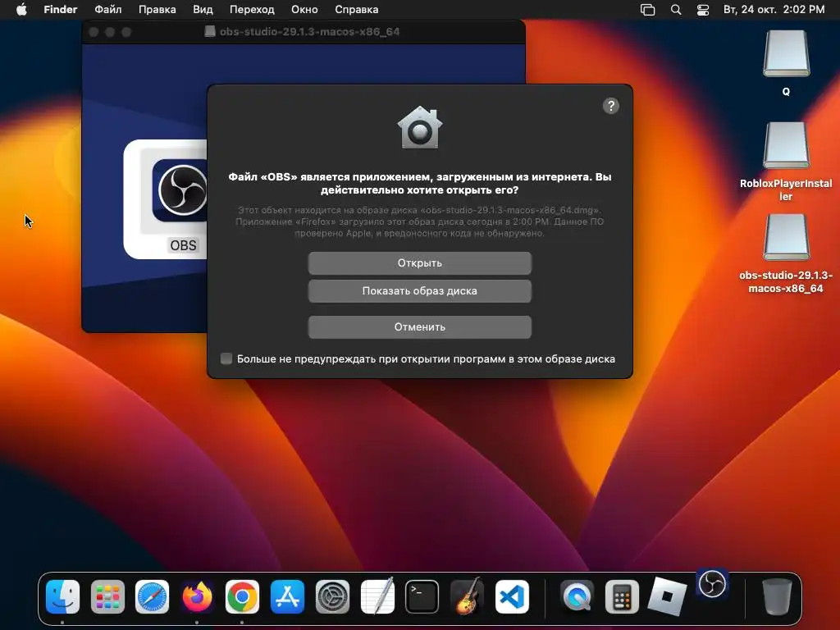840x630 pixels.
Task: Open Terminal from the Dock
Action: [x=422, y=597]
